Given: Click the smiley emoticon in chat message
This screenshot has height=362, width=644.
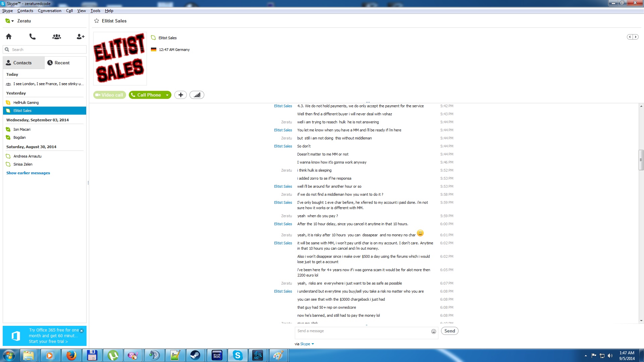Looking at the screenshot, I should tap(420, 233).
